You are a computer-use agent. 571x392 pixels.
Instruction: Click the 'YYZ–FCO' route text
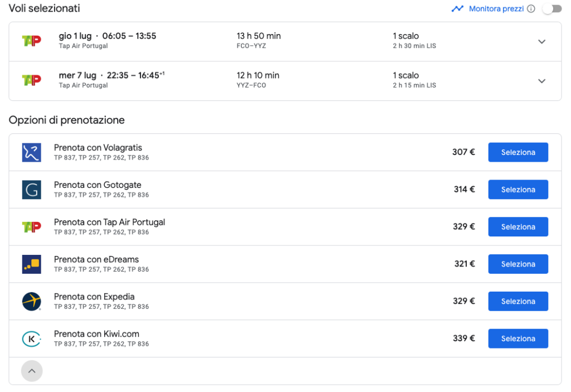pyautogui.click(x=251, y=85)
